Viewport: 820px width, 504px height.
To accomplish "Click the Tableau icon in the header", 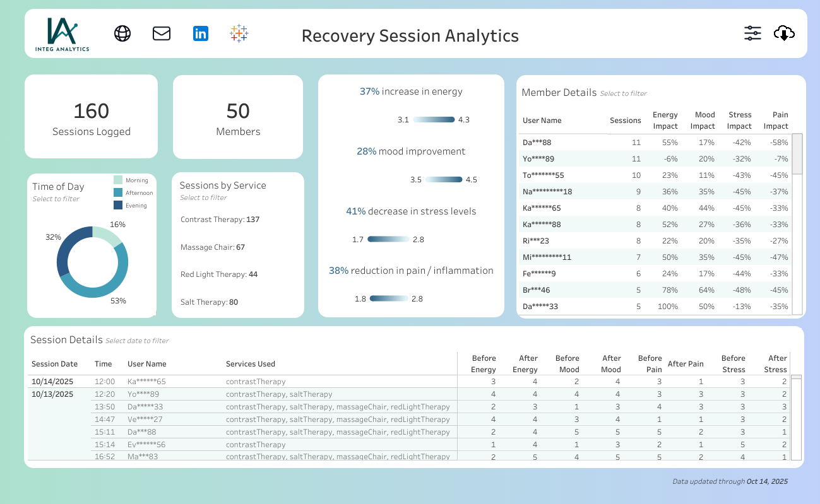I will click(x=239, y=33).
